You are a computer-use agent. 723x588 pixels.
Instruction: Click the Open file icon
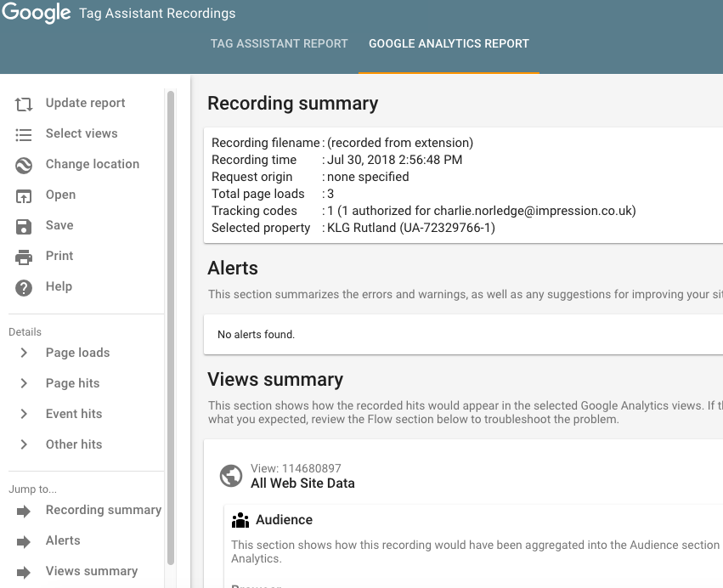(24, 195)
